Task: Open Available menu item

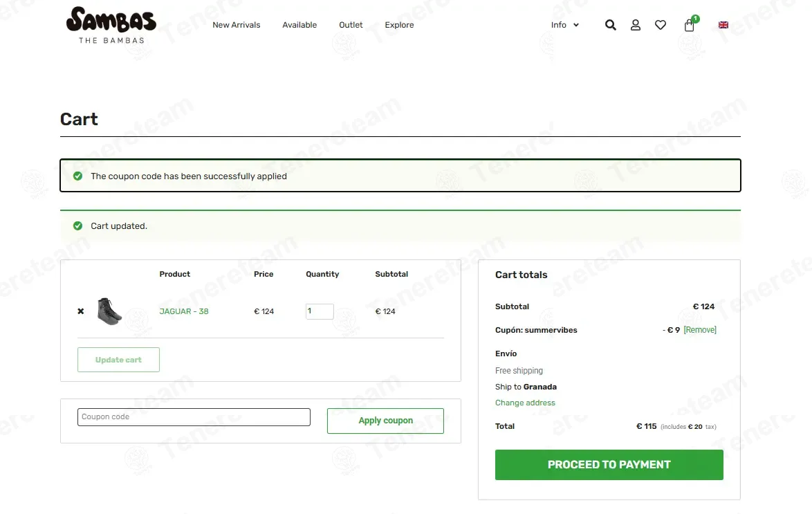Action: 299,25
